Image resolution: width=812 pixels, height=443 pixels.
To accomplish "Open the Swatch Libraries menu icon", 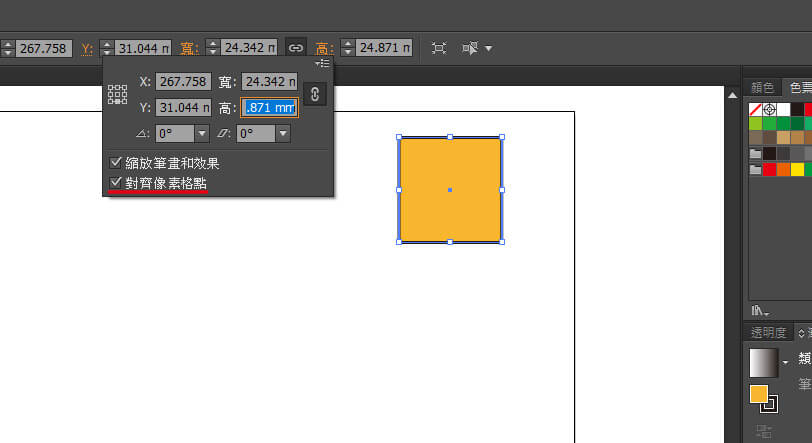I will point(760,311).
